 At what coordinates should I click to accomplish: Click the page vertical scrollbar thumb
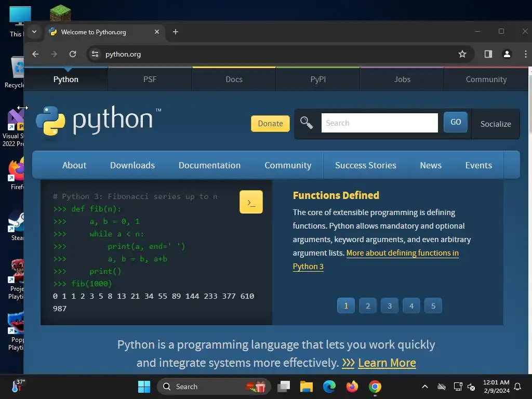[x=530, y=103]
